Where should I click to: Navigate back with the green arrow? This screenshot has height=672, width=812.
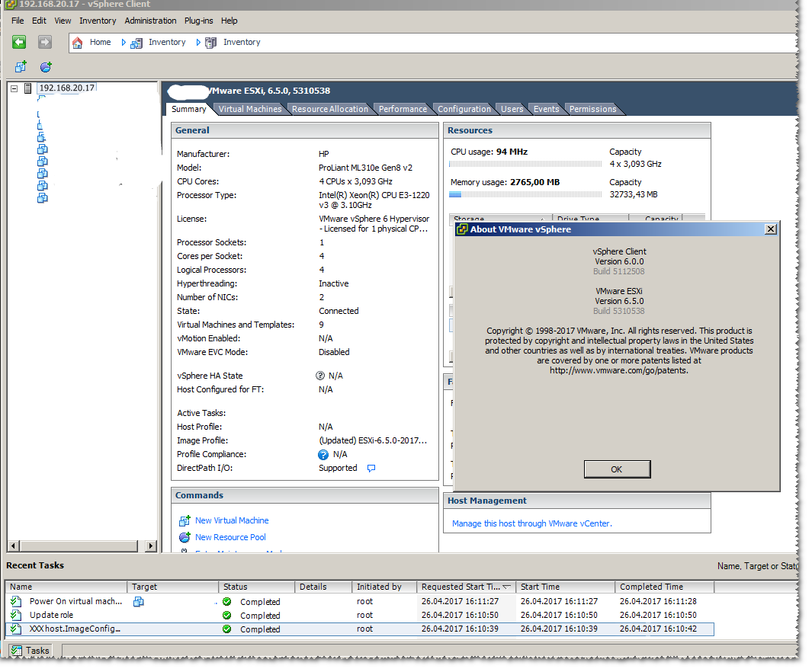click(19, 42)
